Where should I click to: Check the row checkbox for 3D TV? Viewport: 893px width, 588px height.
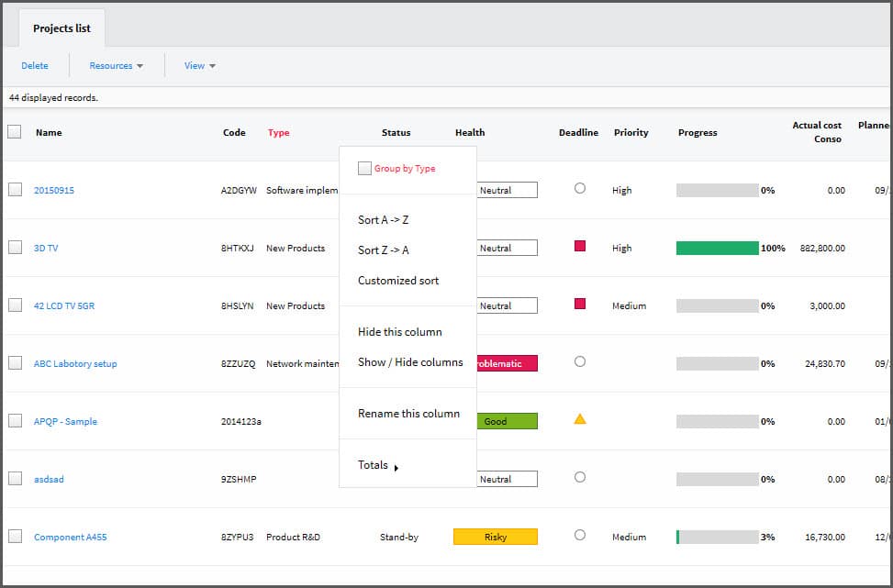coord(15,248)
